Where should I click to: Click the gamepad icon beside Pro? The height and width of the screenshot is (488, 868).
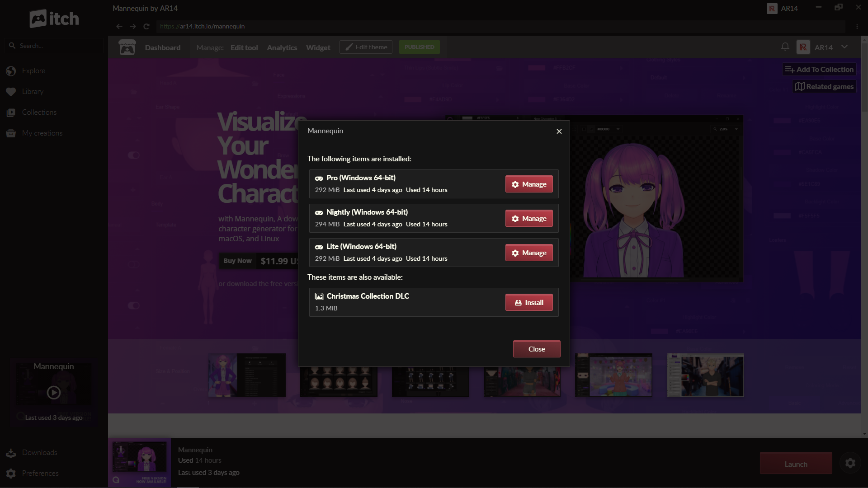tap(319, 178)
